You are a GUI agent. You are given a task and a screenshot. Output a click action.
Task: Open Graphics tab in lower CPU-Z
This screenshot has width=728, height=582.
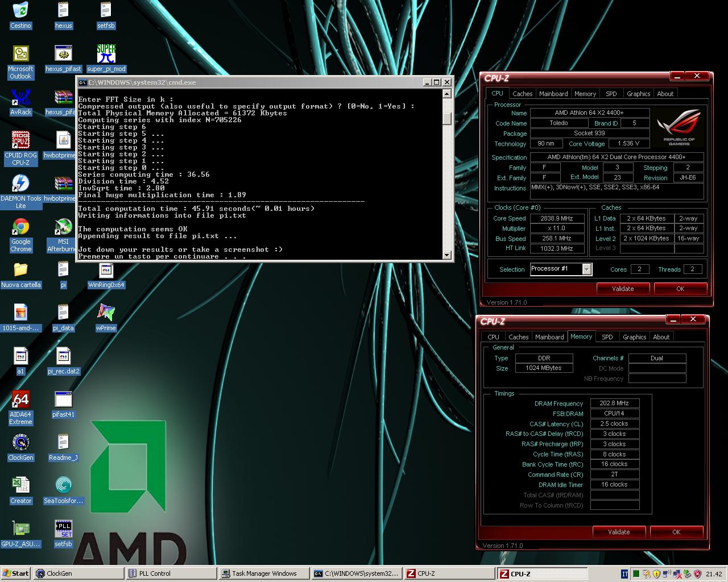(x=634, y=337)
